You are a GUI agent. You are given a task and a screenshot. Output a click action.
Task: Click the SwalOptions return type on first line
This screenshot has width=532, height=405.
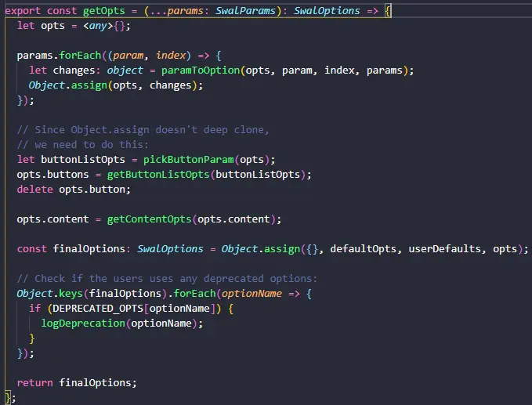point(327,11)
